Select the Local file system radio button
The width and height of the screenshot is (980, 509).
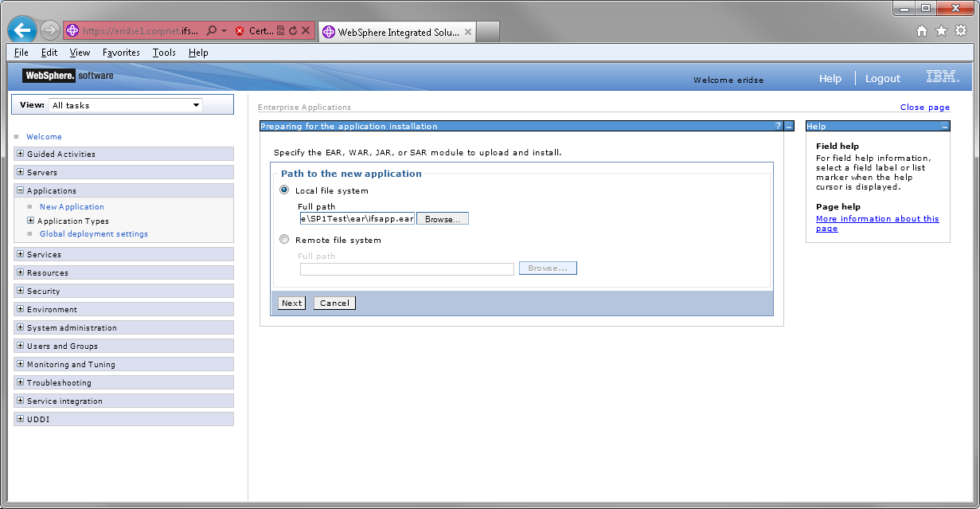coord(284,190)
